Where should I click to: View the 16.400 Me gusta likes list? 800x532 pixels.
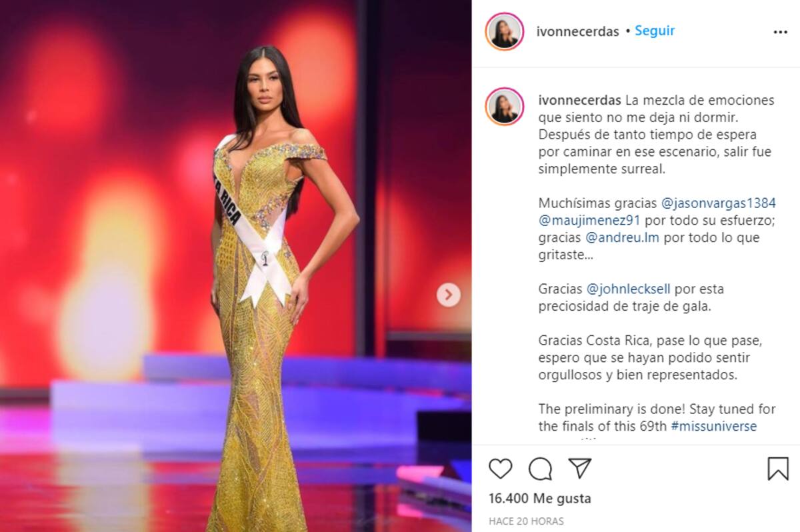[x=539, y=498]
